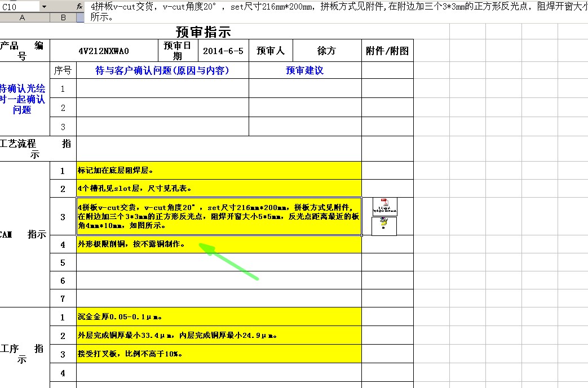
Task: Click the Name Box showing C10
Action: point(20,7)
